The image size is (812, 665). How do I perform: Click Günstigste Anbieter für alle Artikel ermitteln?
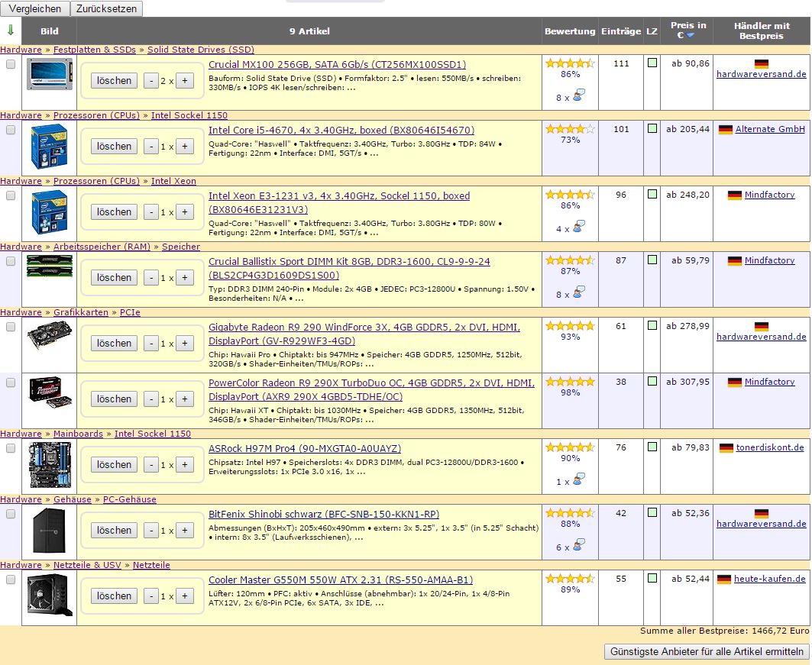pyautogui.click(x=707, y=652)
